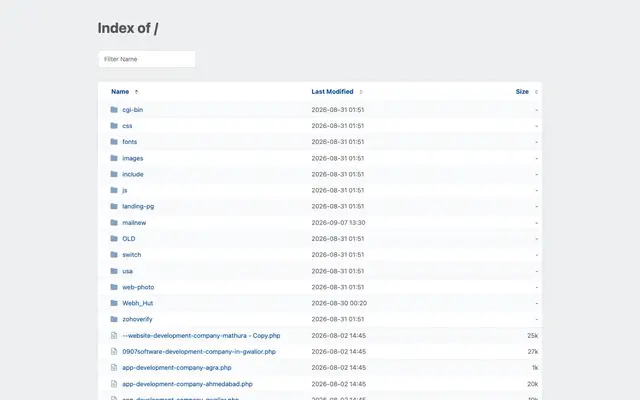Open 0907software-development-company-in-gwalior.php file

pyautogui.click(x=199, y=351)
